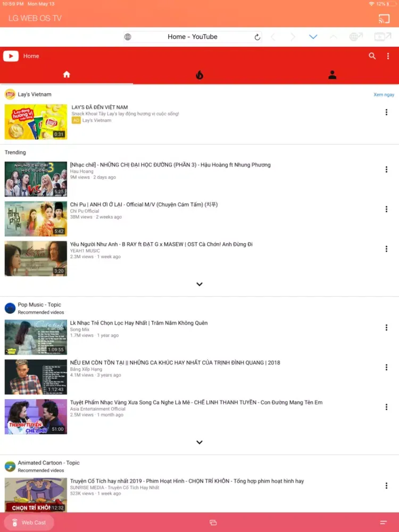Open title Lk Nhạc Trẻ Chọn Lọc Hay Nhất

(139, 323)
